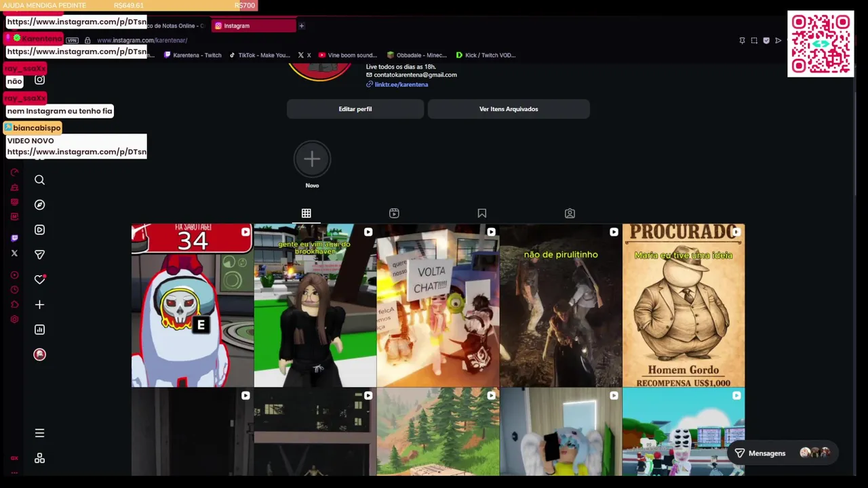
Task: Open the não de pirulitinho post
Action: pos(560,305)
